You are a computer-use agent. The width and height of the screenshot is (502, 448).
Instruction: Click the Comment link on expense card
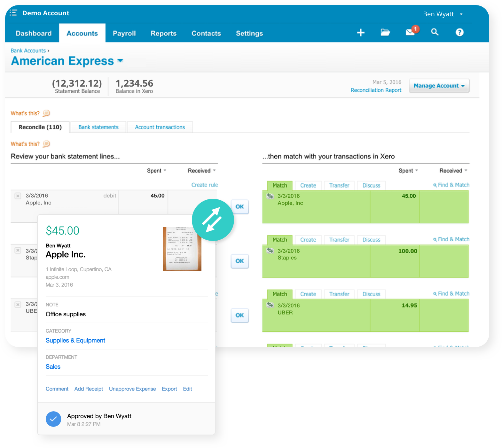(x=57, y=389)
